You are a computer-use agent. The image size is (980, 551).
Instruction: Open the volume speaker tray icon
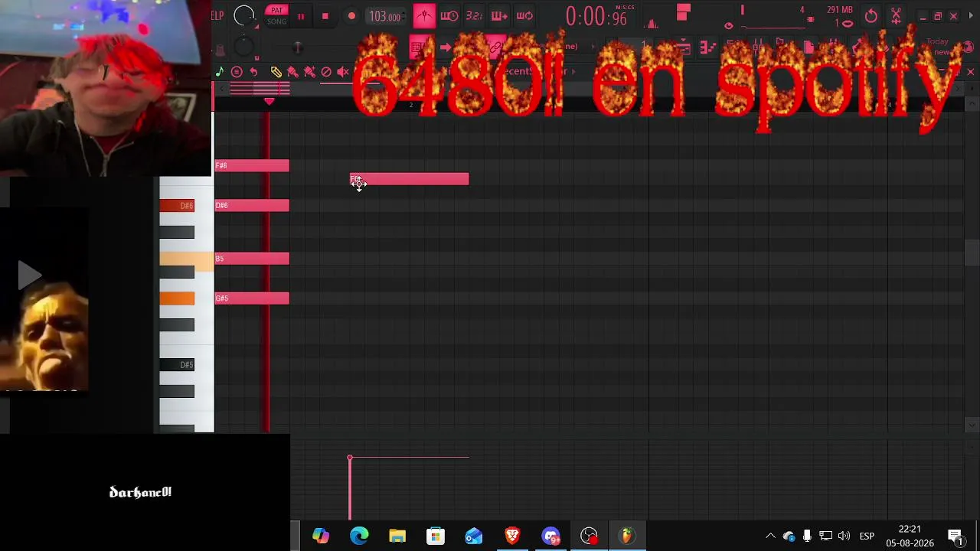pyautogui.click(x=844, y=536)
